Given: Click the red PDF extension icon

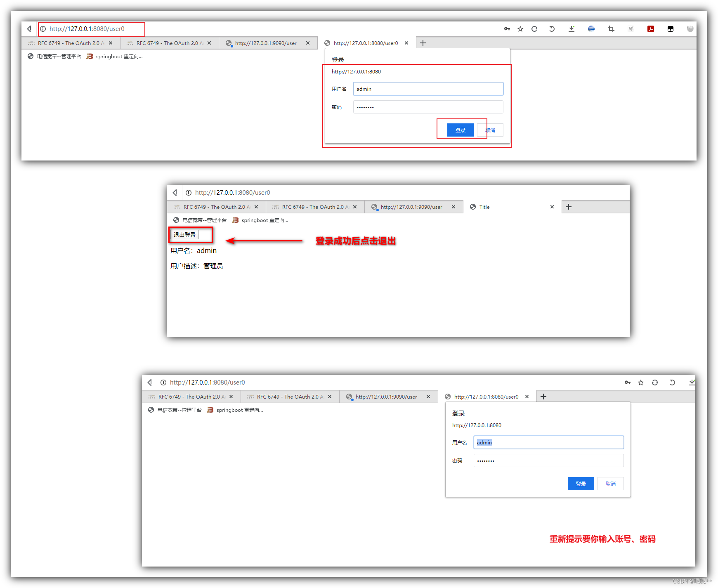Looking at the screenshot, I should (x=651, y=29).
